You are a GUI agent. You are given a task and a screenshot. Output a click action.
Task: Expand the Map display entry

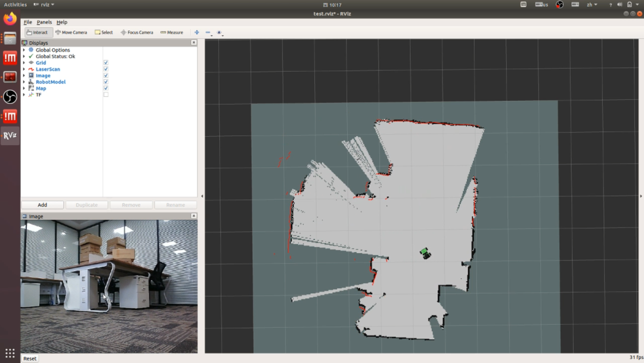[24, 88]
